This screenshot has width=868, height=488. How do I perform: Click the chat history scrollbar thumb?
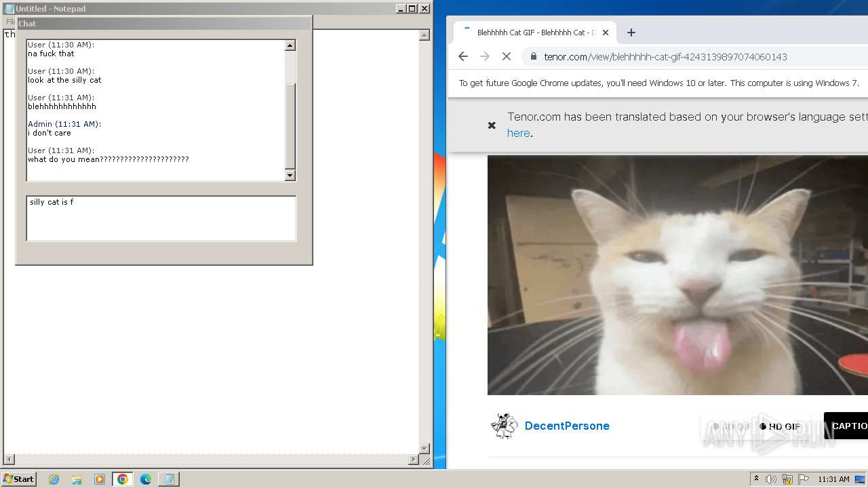[x=290, y=126]
